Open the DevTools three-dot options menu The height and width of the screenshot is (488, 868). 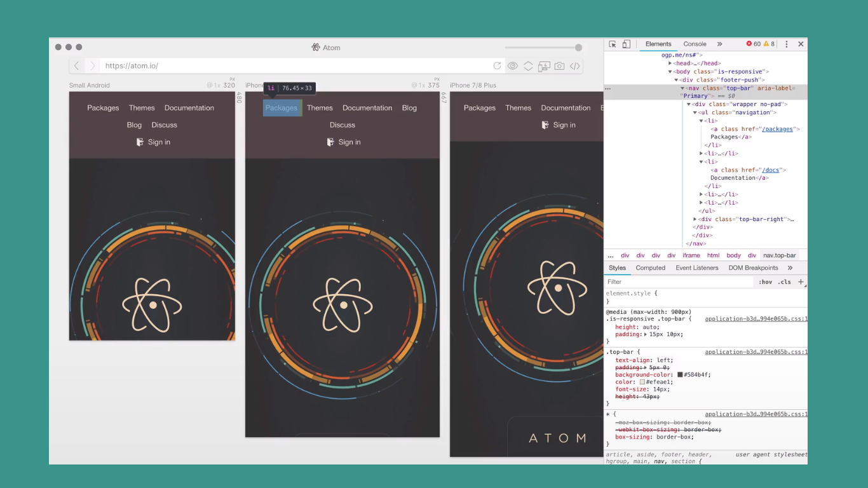pyautogui.click(x=787, y=44)
